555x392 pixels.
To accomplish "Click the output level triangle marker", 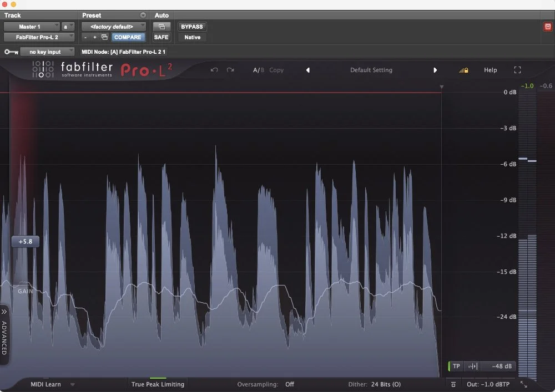I will (x=441, y=87).
